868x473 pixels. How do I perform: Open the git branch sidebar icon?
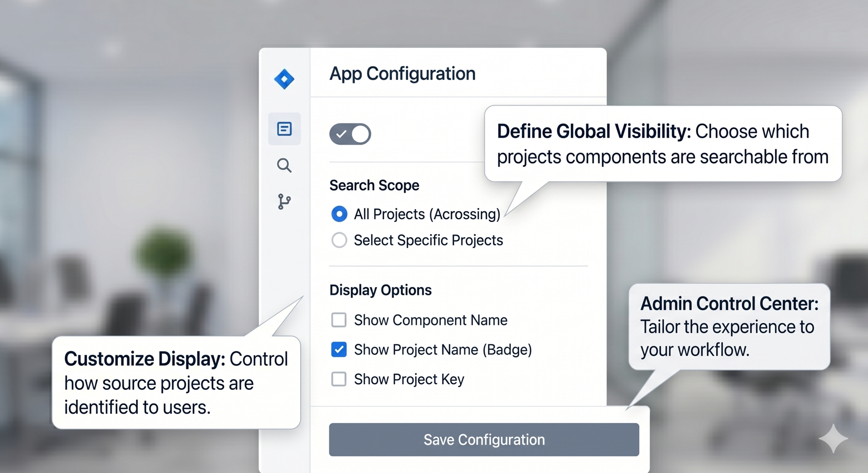284,201
